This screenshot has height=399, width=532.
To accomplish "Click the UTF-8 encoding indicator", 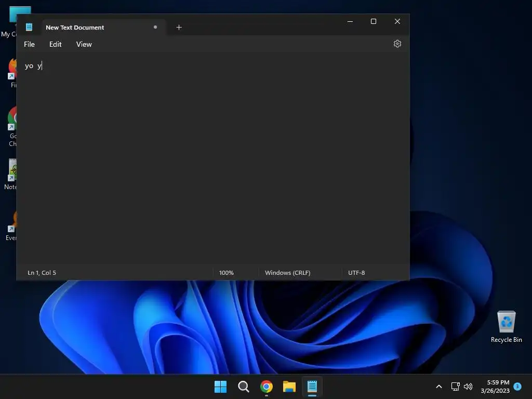I will coord(356,273).
